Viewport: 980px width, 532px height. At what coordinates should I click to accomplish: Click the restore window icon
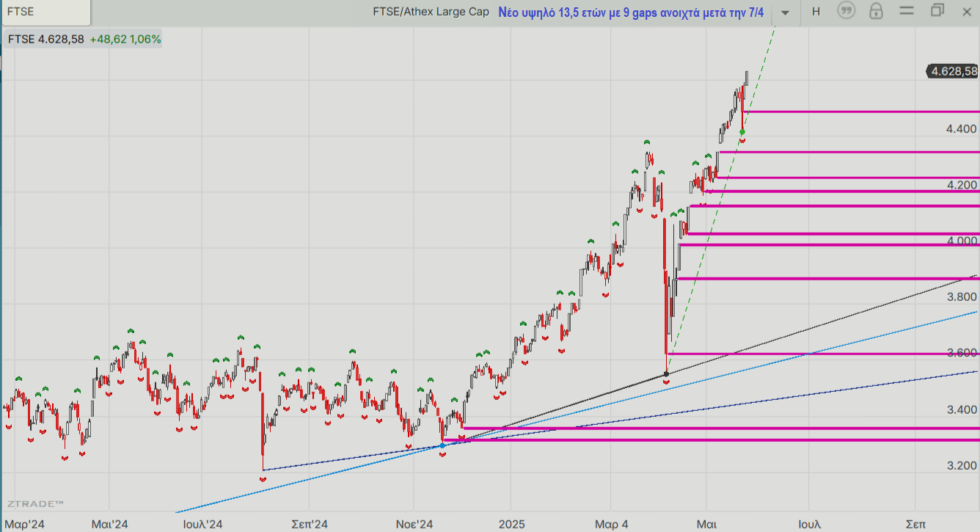tap(937, 10)
